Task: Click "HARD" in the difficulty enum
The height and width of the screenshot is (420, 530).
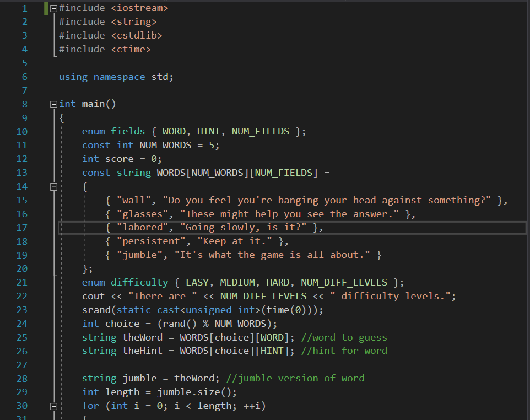Action: 278,282
